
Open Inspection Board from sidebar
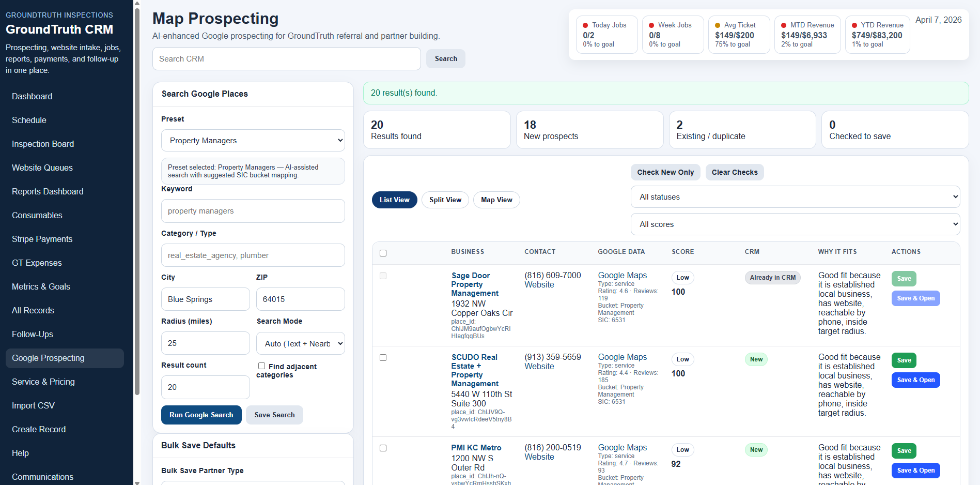[x=65, y=144]
